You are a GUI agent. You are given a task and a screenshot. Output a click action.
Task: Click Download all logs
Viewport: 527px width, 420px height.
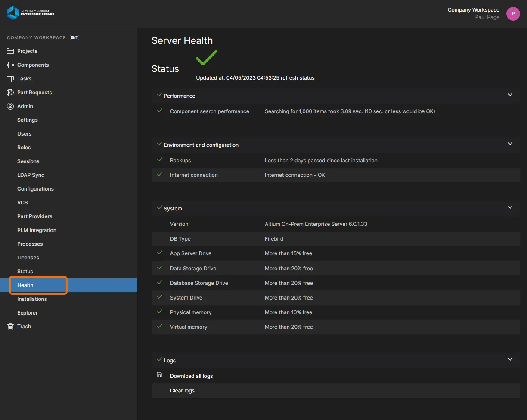[x=191, y=376]
